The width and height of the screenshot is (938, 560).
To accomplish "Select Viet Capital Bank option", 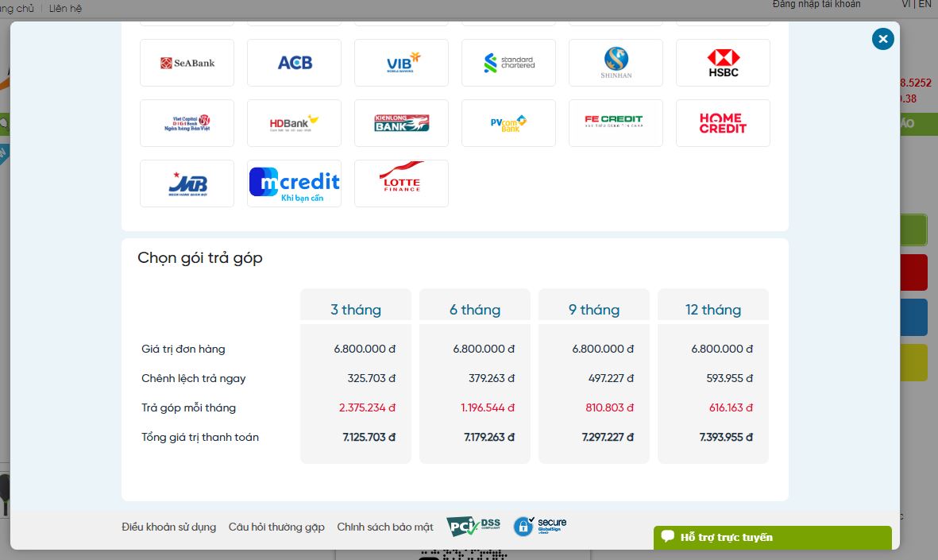I will click(x=187, y=123).
